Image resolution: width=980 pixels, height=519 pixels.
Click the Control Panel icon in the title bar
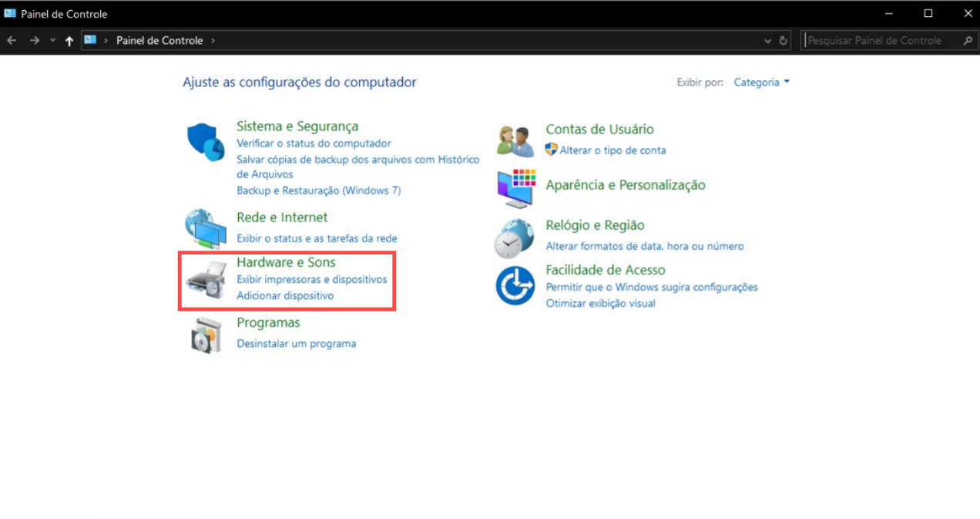10,14
